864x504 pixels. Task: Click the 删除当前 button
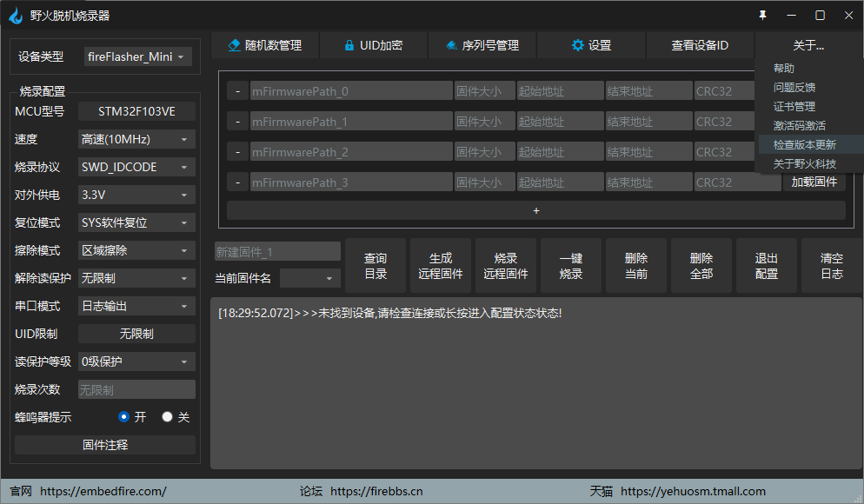coord(636,266)
